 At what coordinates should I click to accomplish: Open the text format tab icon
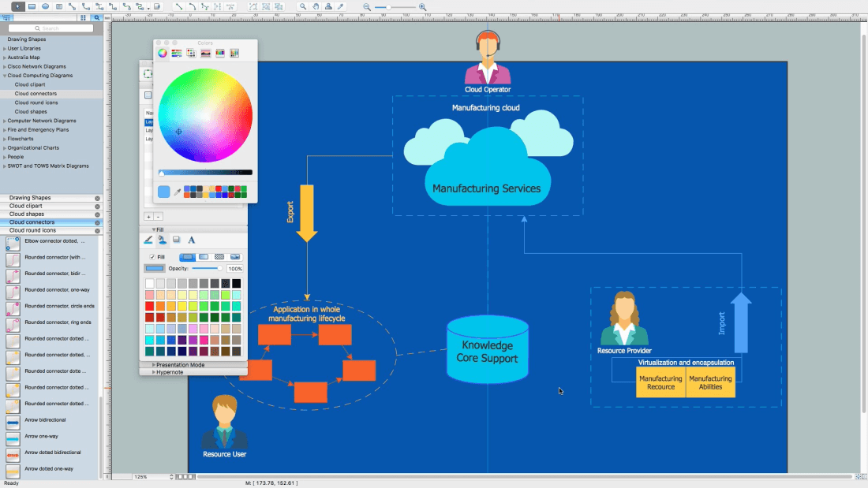coord(192,240)
